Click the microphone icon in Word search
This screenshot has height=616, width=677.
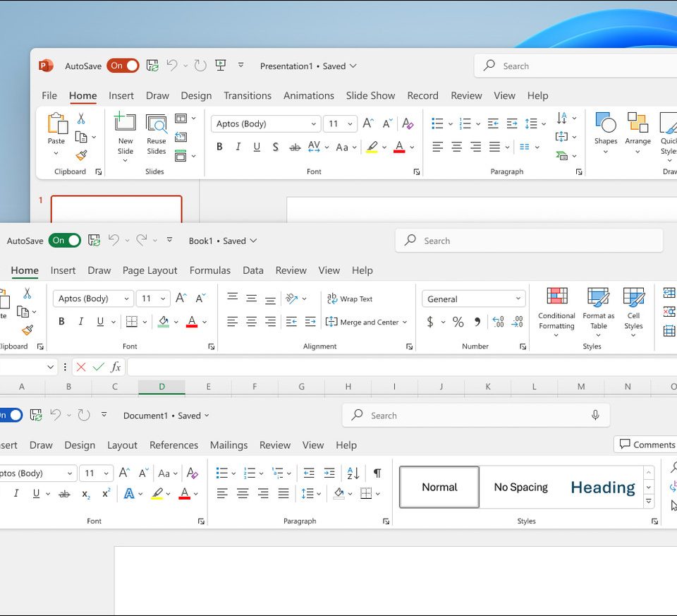point(595,416)
